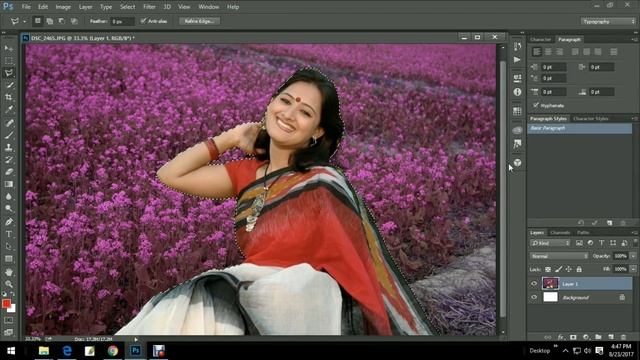640x360 pixels.
Task: Toggle the layer filter switch
Action: [635, 242]
